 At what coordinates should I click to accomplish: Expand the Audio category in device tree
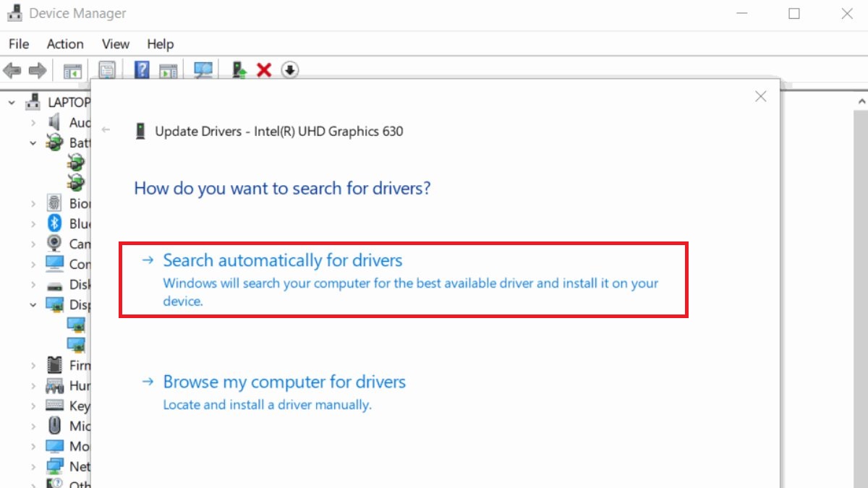coord(33,123)
